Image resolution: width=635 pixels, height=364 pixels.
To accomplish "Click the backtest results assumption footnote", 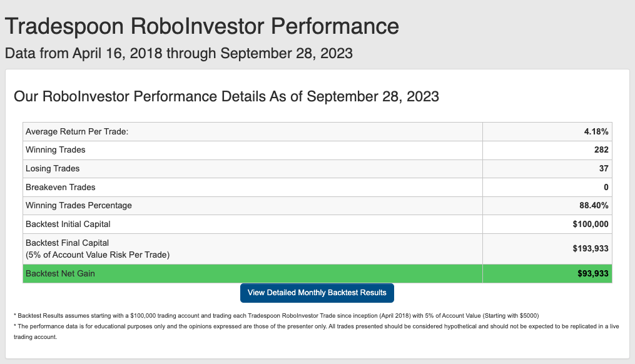I will (276, 315).
